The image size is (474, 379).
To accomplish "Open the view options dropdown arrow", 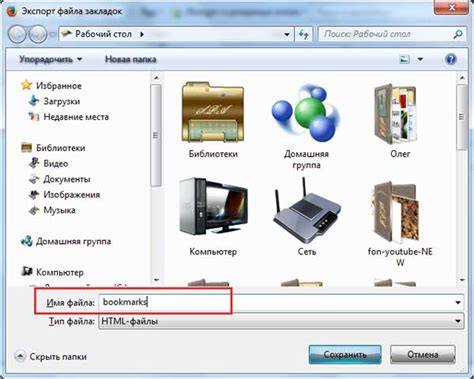I will pos(420,59).
